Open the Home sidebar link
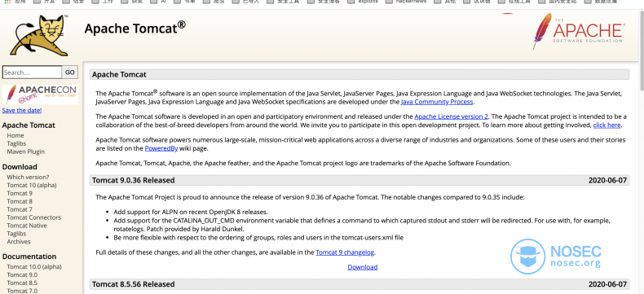 coord(15,135)
